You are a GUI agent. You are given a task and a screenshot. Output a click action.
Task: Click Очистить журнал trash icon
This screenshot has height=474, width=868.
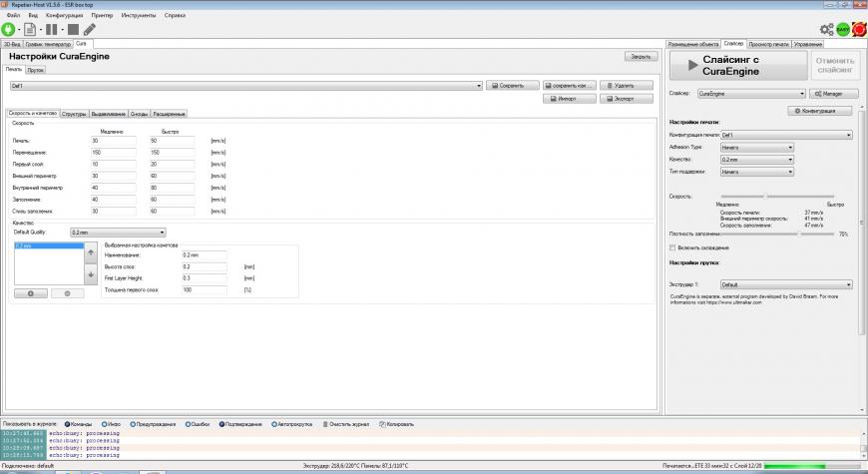[325, 424]
